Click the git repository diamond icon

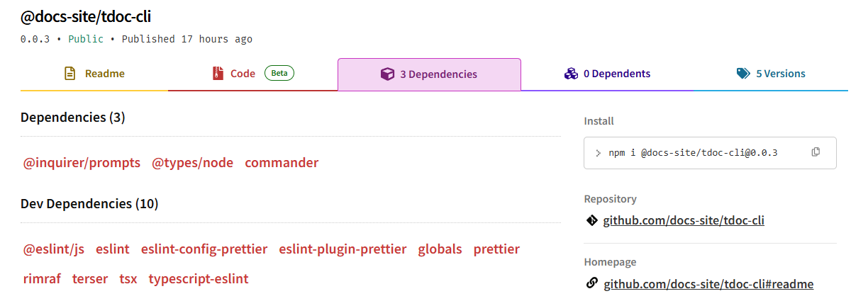tap(592, 221)
